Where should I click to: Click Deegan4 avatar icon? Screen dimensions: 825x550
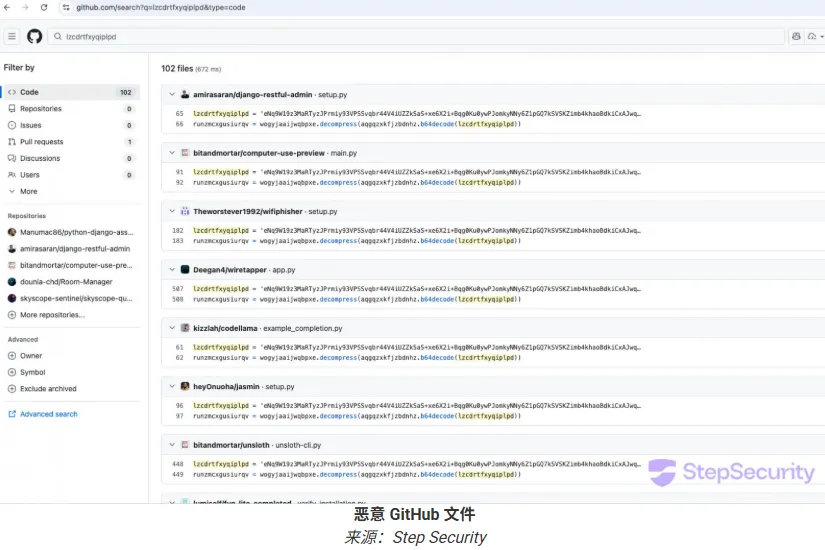coord(185,269)
